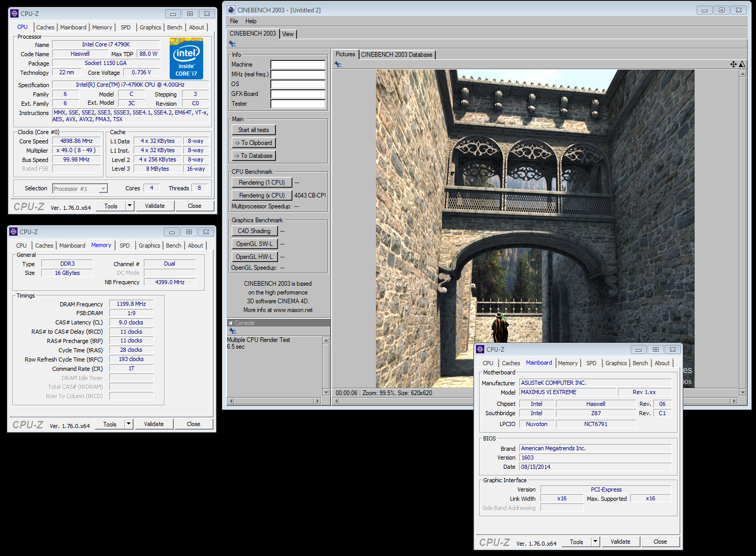The image size is (756, 556).
Task: Click the blue icon in the Console panel
Action: point(232,331)
